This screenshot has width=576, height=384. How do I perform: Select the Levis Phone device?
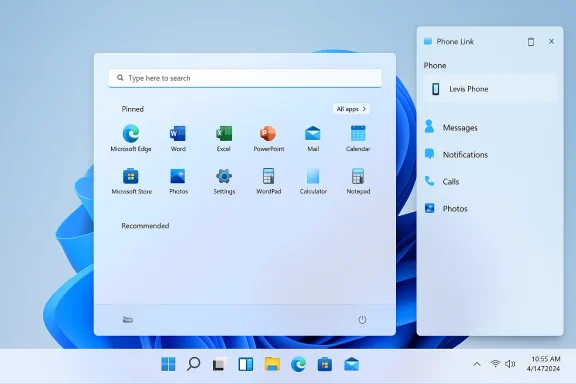click(489, 89)
